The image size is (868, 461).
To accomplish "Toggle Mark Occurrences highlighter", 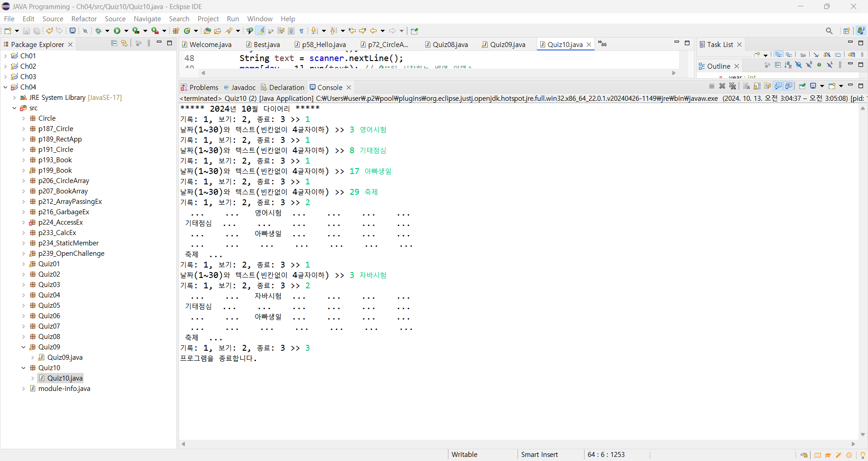I will (x=260, y=31).
